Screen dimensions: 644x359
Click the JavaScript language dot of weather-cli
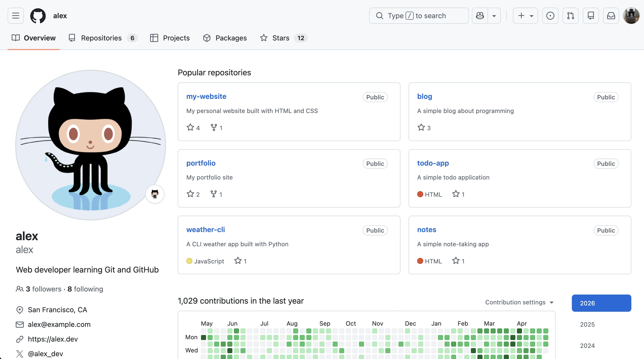tap(189, 261)
